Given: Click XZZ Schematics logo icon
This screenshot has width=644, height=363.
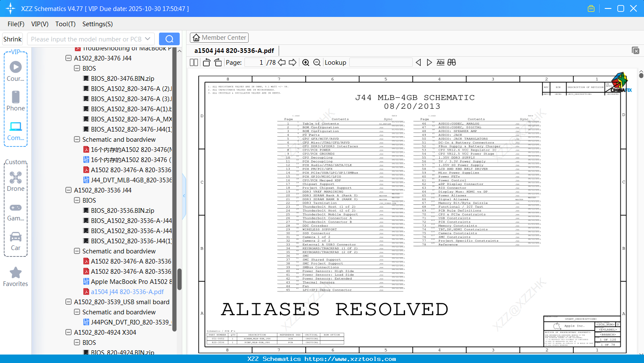Looking at the screenshot, I should tap(10, 8).
